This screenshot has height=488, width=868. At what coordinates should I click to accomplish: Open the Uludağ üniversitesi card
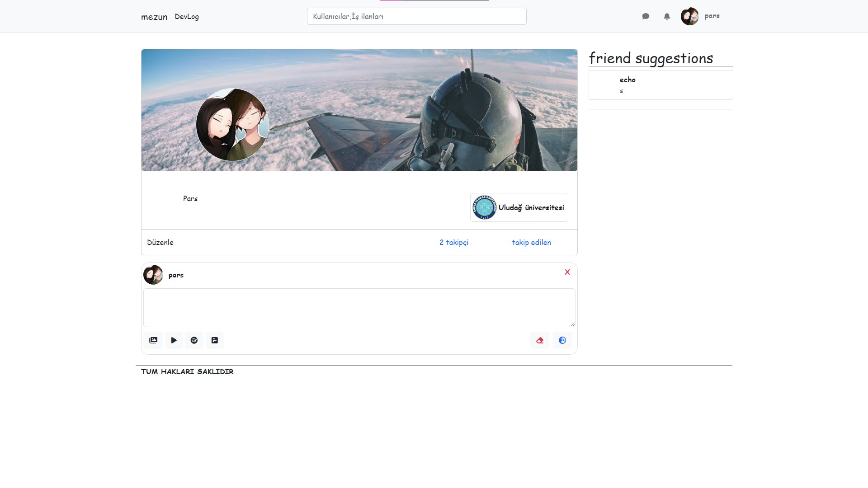519,207
